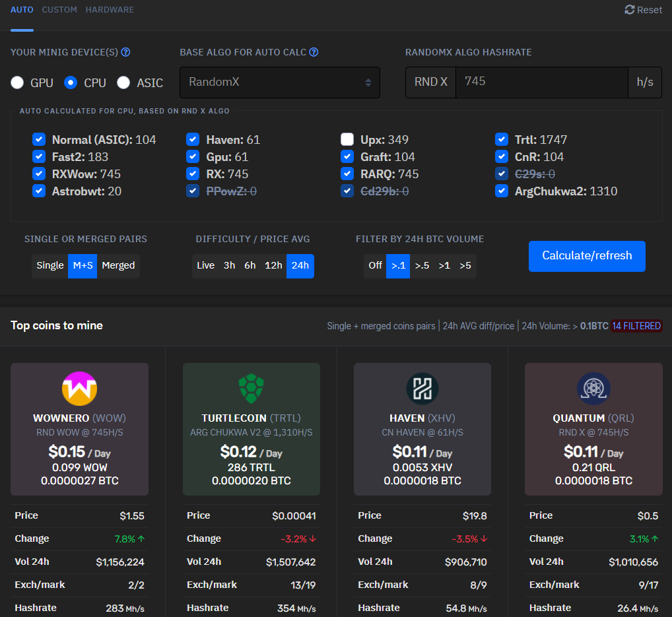Toggle the RX algorithm checkbox
672x617 pixels.
193,174
